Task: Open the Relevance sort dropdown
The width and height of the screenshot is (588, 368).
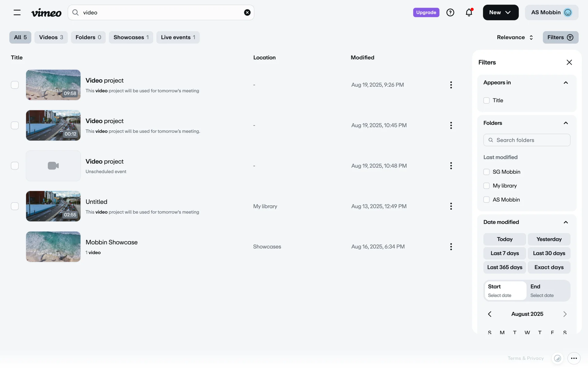Action: click(x=515, y=37)
